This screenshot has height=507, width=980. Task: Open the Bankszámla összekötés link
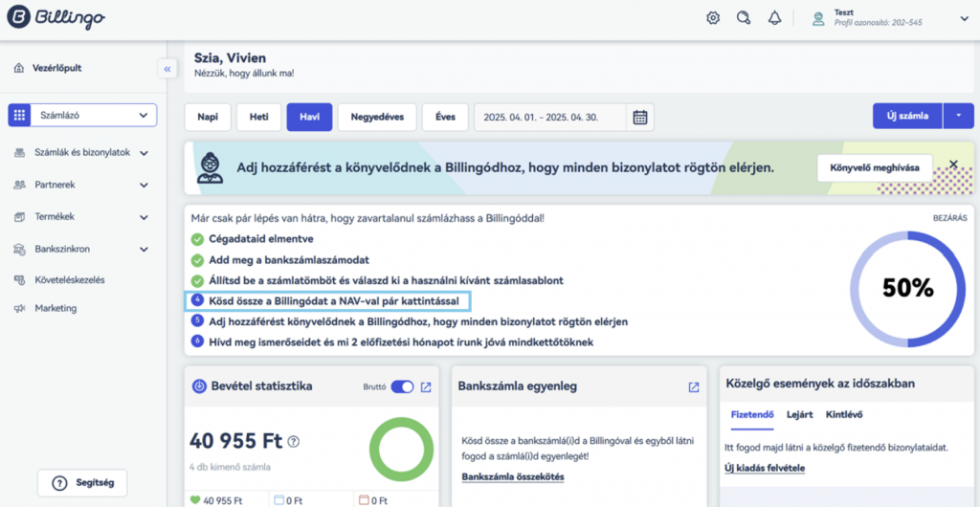pyautogui.click(x=513, y=477)
